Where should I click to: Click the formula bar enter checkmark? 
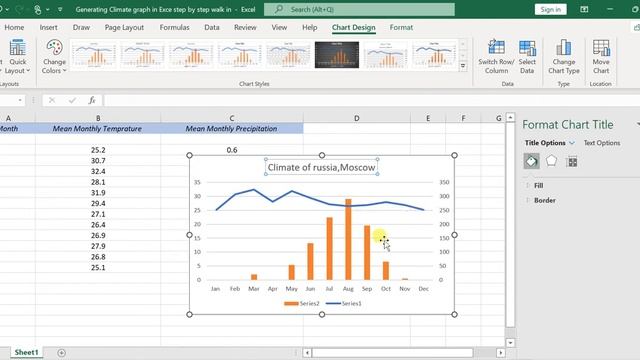point(72,100)
